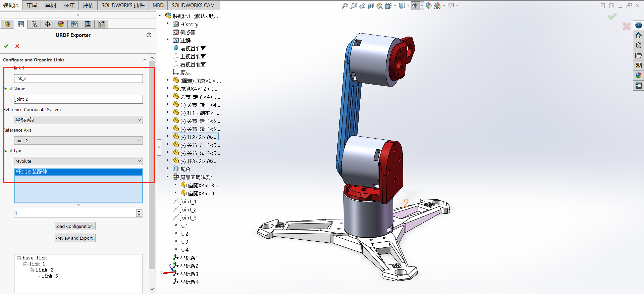Collapse the link_2 node in link tree
644x294 pixels.
[32, 270]
